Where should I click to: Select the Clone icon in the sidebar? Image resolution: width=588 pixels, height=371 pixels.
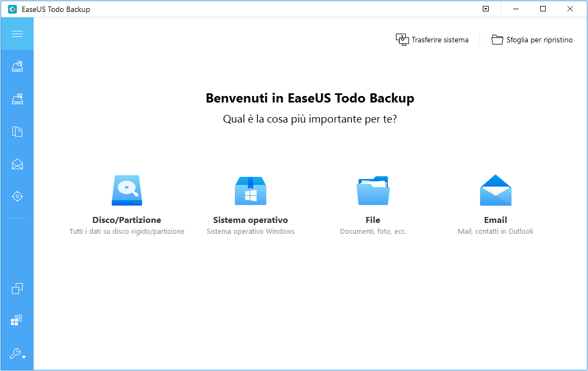pos(17,289)
